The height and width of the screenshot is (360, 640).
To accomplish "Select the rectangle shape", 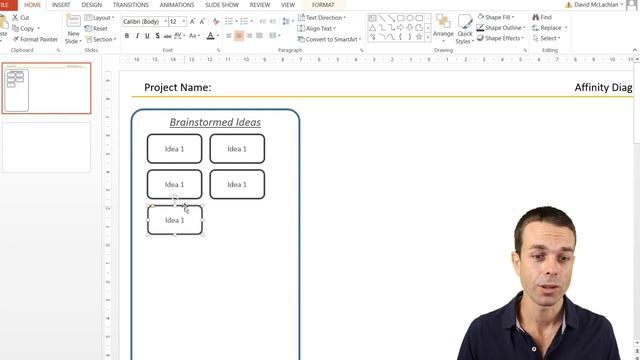I will (400, 18).
